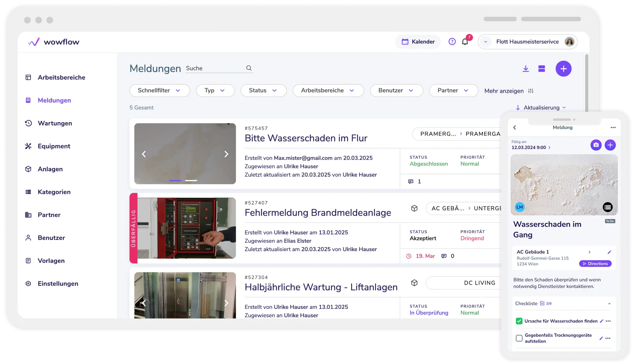Open Kategorien in the sidebar
The width and height of the screenshot is (633, 364).
click(48, 192)
